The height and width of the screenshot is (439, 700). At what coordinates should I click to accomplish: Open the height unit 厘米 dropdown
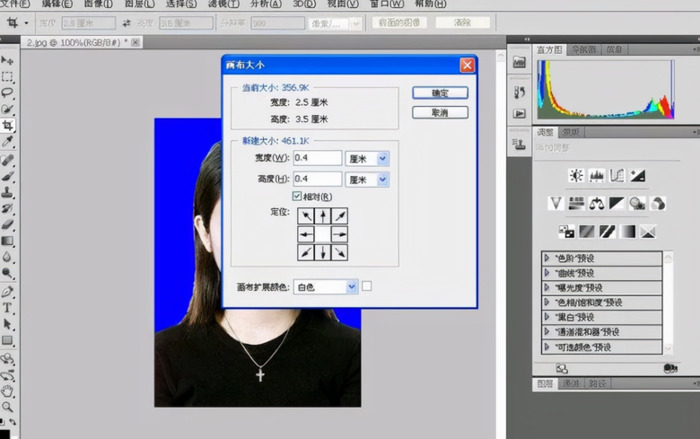tap(367, 180)
